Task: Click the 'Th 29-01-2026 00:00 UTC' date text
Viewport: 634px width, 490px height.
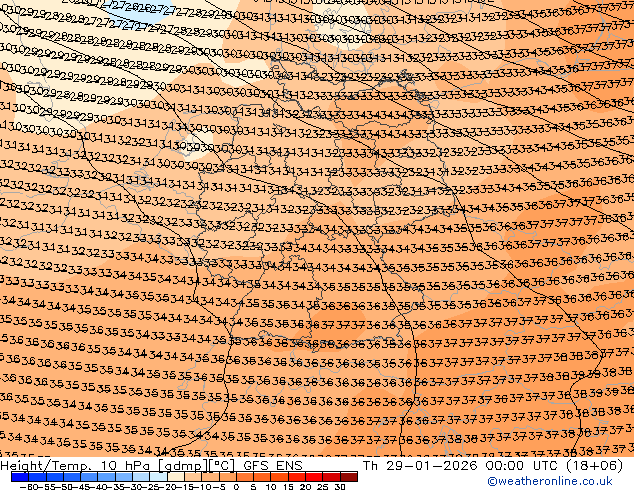Action: click(x=460, y=466)
